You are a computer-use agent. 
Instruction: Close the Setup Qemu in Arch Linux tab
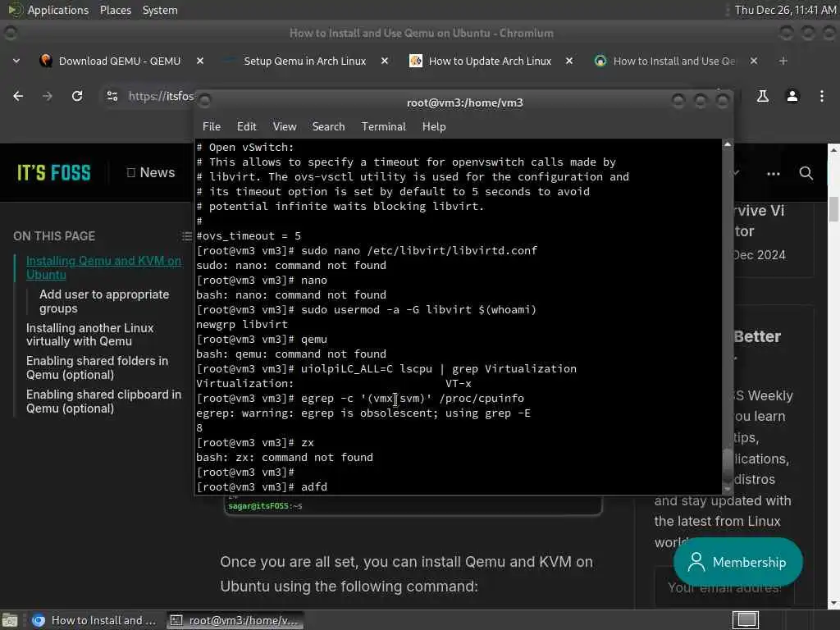pos(385,61)
